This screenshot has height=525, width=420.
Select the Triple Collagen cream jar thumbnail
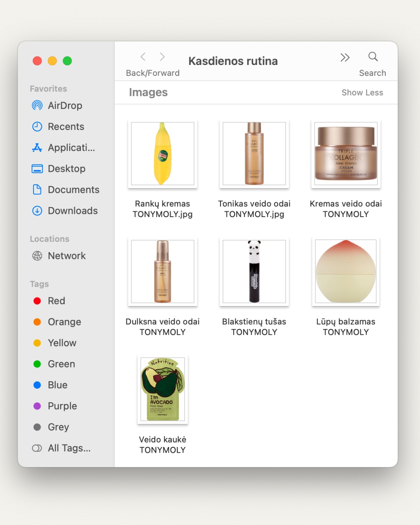tap(346, 154)
